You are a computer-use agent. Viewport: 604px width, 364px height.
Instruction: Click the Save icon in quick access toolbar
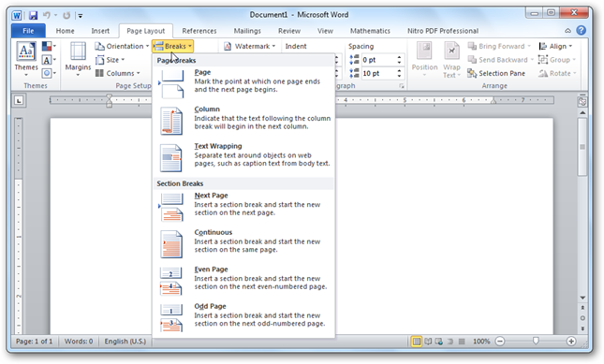[x=33, y=15]
